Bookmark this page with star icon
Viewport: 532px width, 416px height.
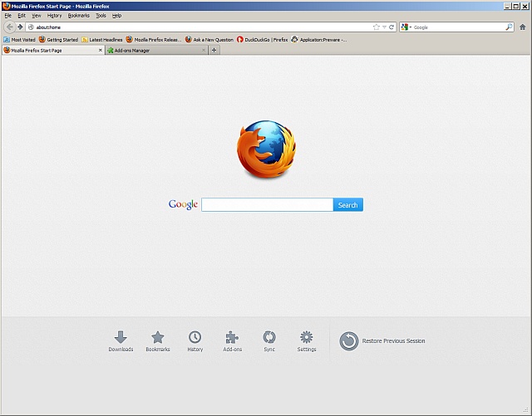[376, 27]
